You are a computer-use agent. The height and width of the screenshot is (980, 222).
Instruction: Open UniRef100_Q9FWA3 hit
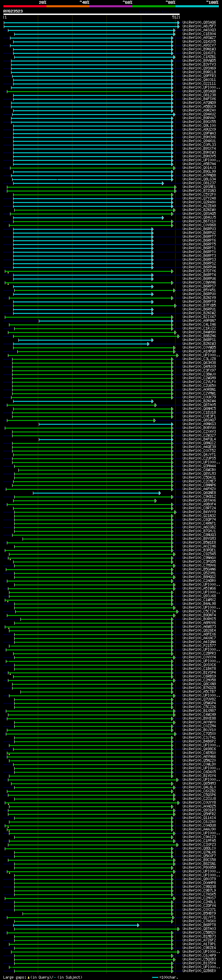(x=199, y=133)
